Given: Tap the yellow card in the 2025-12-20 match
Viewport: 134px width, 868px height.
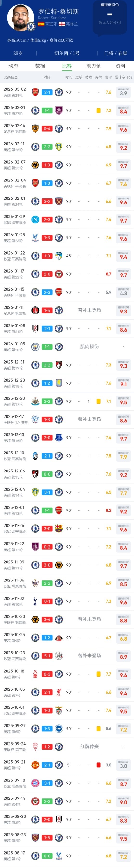Looking at the screenshot, I should point(99,401).
